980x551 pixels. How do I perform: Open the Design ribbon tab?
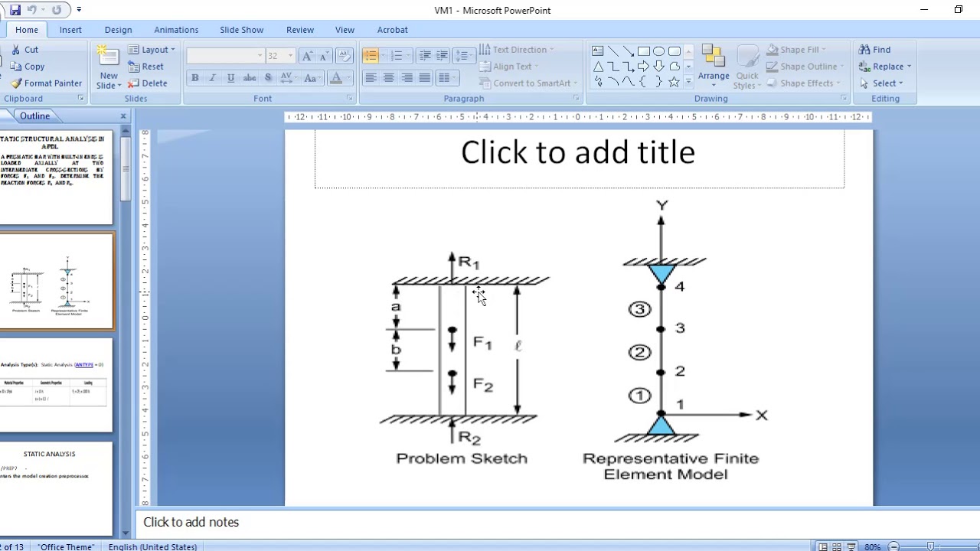click(118, 30)
